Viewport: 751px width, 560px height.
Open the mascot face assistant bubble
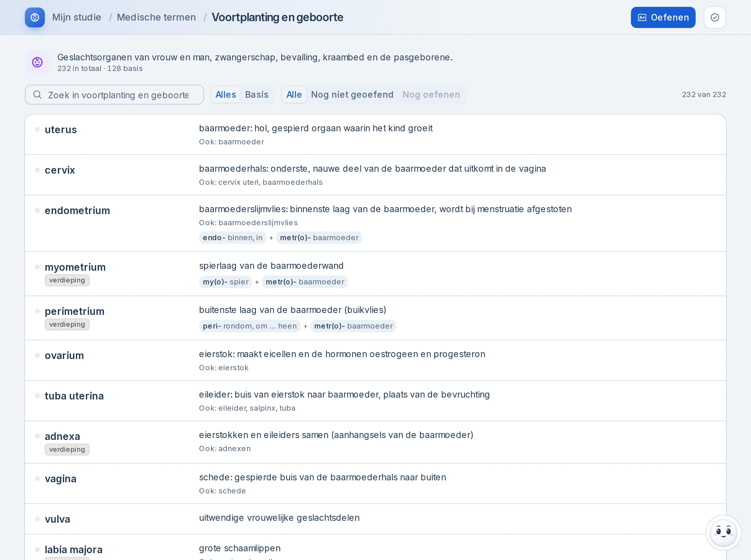point(723,532)
